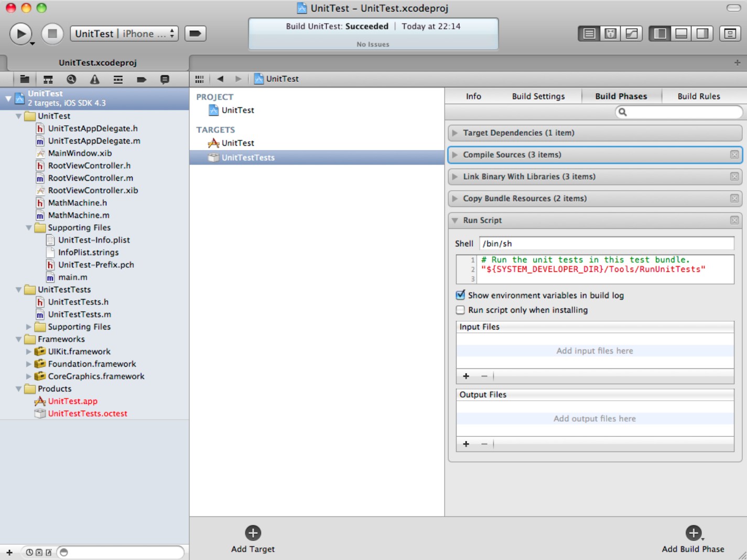Show the Issue navigator
The image size is (747, 560).
click(94, 79)
